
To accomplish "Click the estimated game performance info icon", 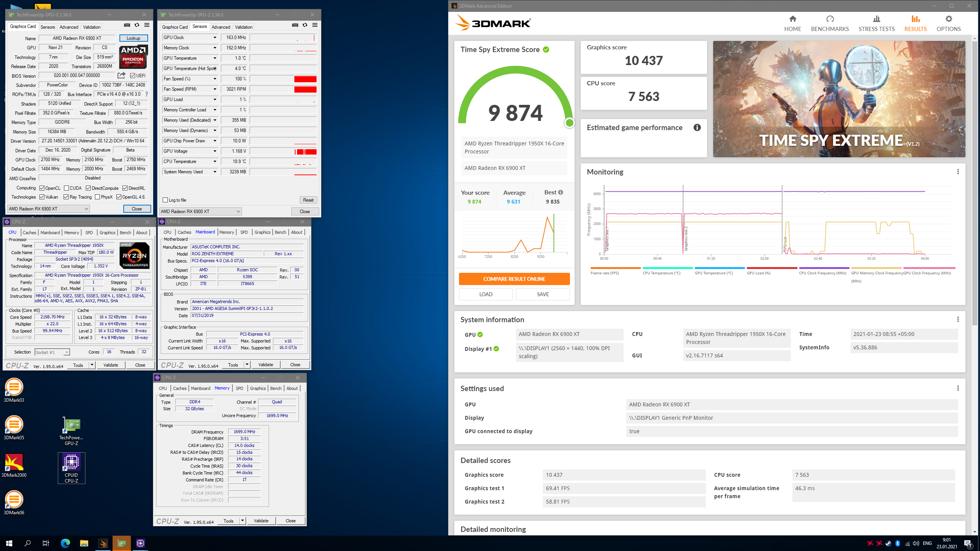I will coord(697,127).
